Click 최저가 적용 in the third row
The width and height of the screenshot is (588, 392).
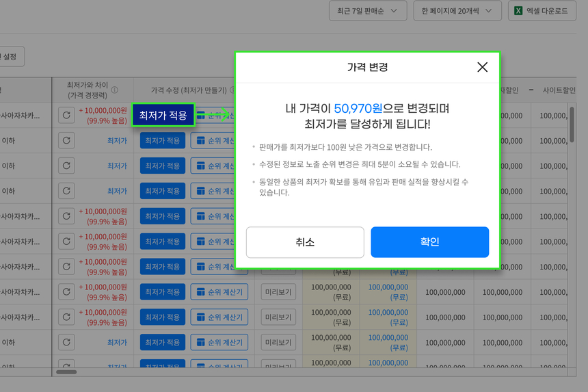click(163, 166)
